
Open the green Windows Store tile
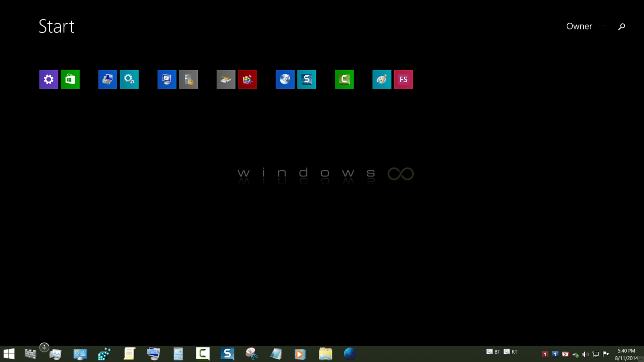coord(70,80)
